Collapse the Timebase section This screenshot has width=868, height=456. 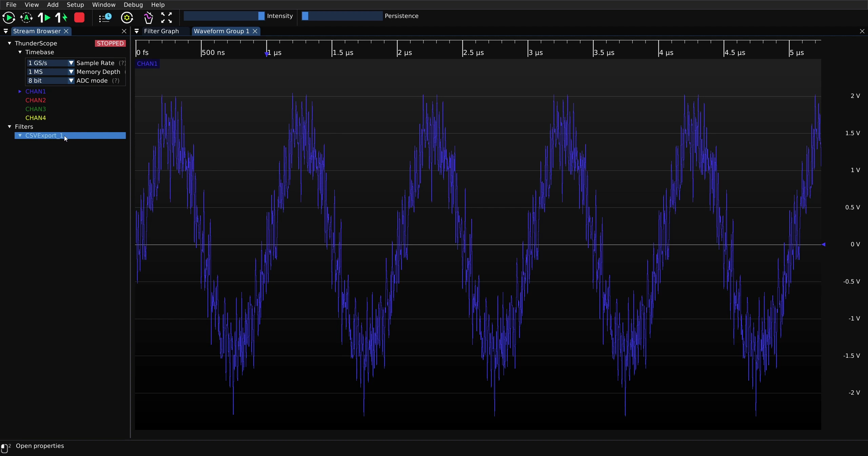click(20, 52)
